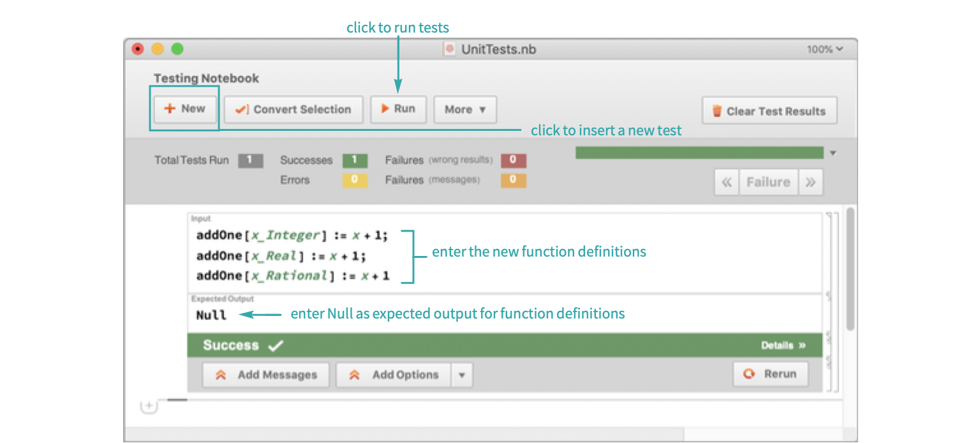This screenshot has width=980, height=443.
Task: Click the plus cell insertion icon below the test
Action: tap(148, 406)
